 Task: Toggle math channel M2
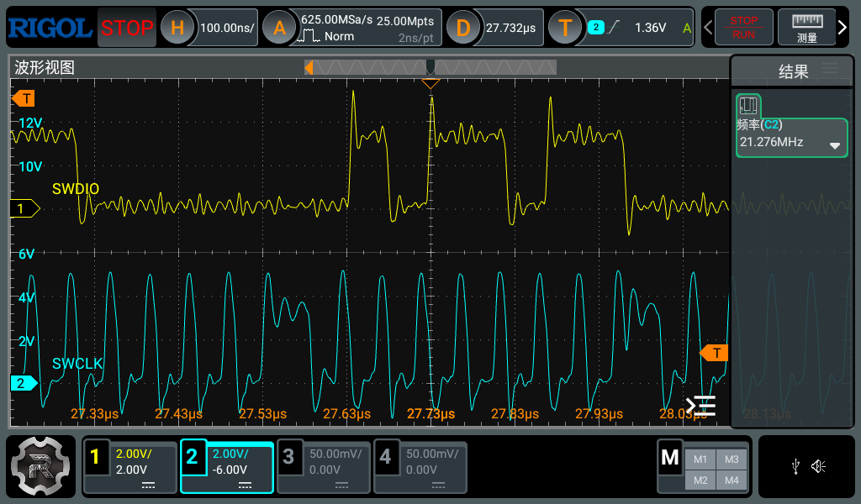pos(700,480)
